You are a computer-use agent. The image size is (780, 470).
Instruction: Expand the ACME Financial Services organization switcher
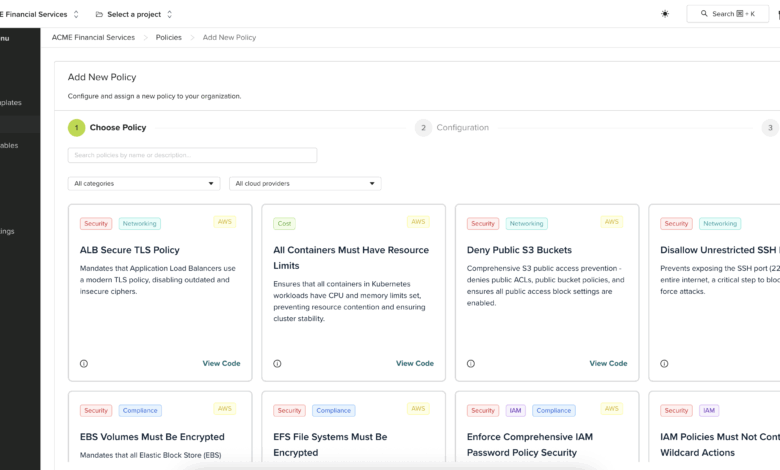pyautogui.click(x=40, y=14)
